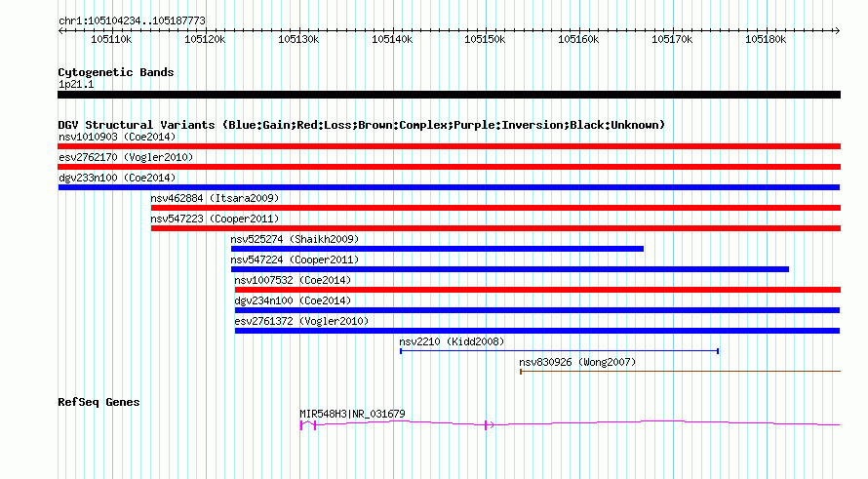Click the 105180k ruler tick

coord(766,39)
